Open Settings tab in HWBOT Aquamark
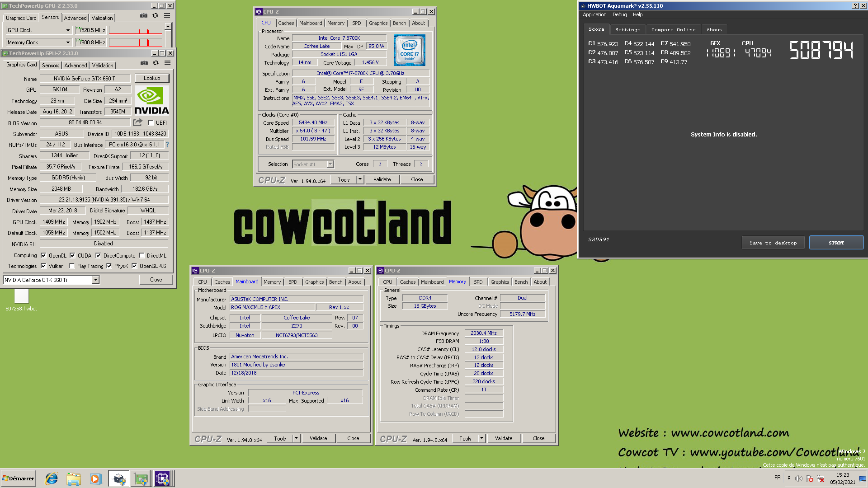The height and width of the screenshot is (488, 868). 627,29
